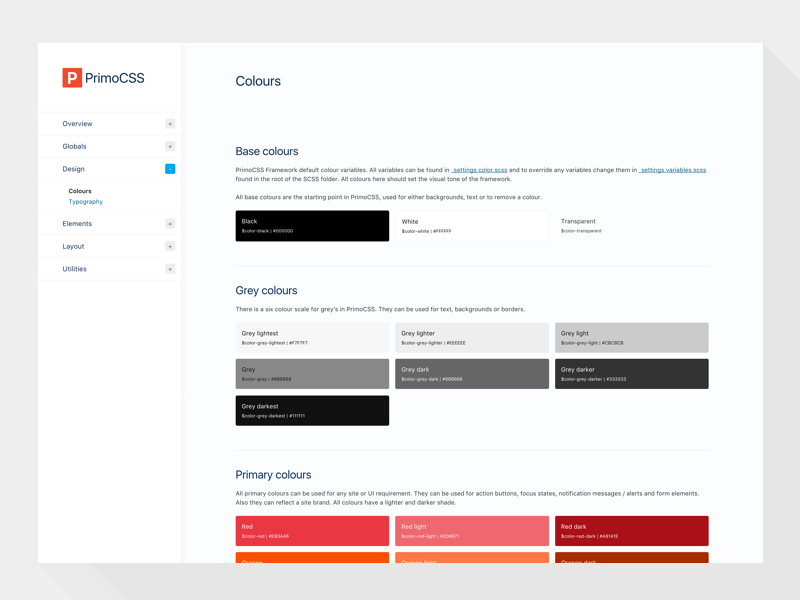
Task: Select the Grey darker swatch
Action: coord(631,373)
